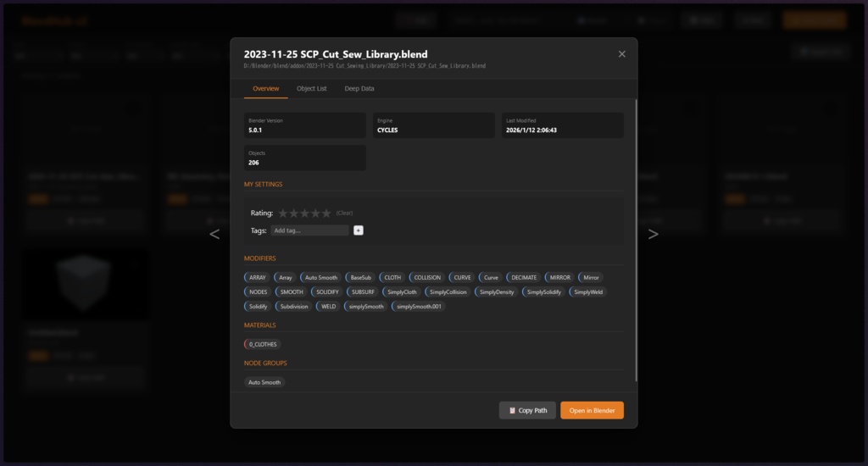The width and height of the screenshot is (868, 466).
Task: Select the SimplyWeld modifier tag
Action: (x=588, y=291)
